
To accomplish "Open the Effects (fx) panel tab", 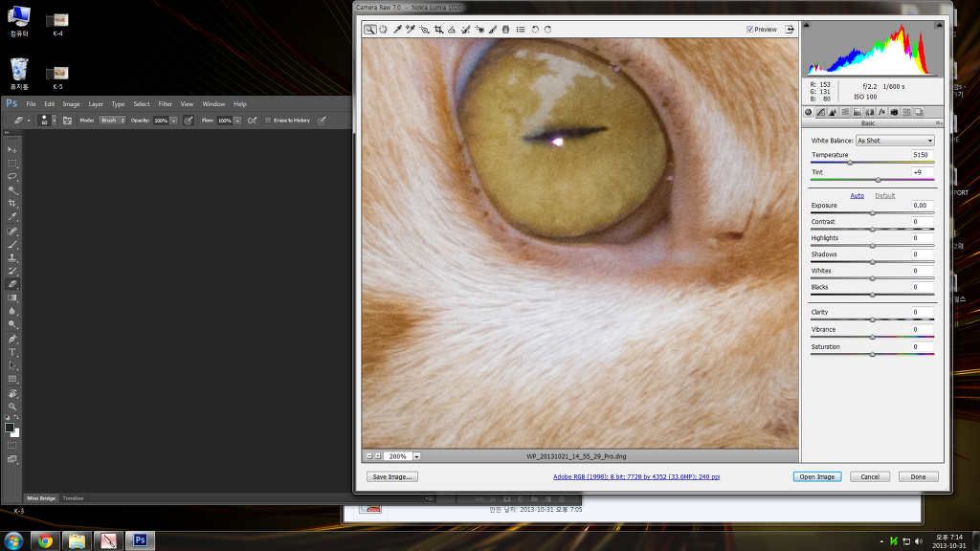I will [881, 112].
